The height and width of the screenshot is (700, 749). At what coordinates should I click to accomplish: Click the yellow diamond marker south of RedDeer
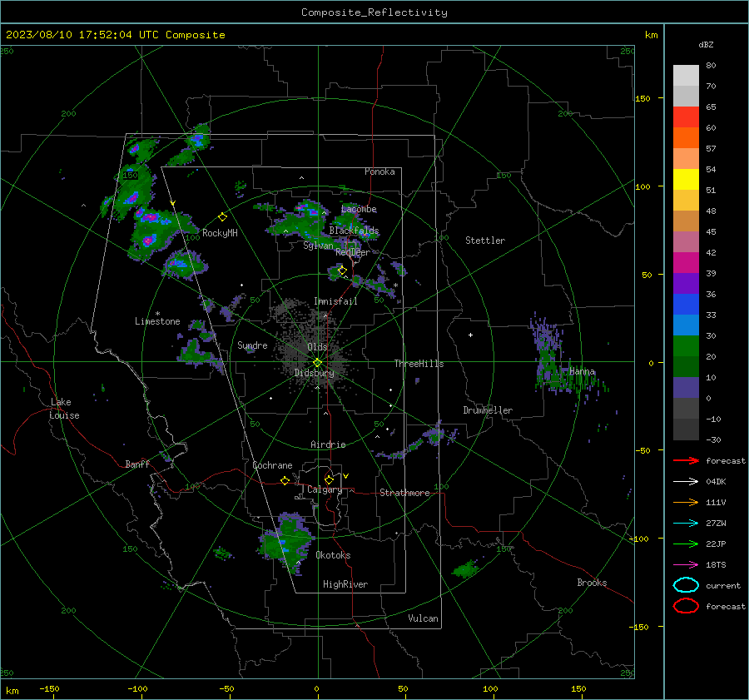(x=342, y=271)
